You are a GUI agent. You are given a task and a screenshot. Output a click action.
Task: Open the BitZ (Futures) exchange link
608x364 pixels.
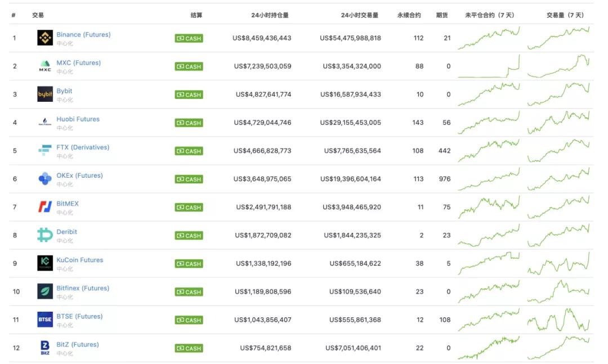[77, 344]
